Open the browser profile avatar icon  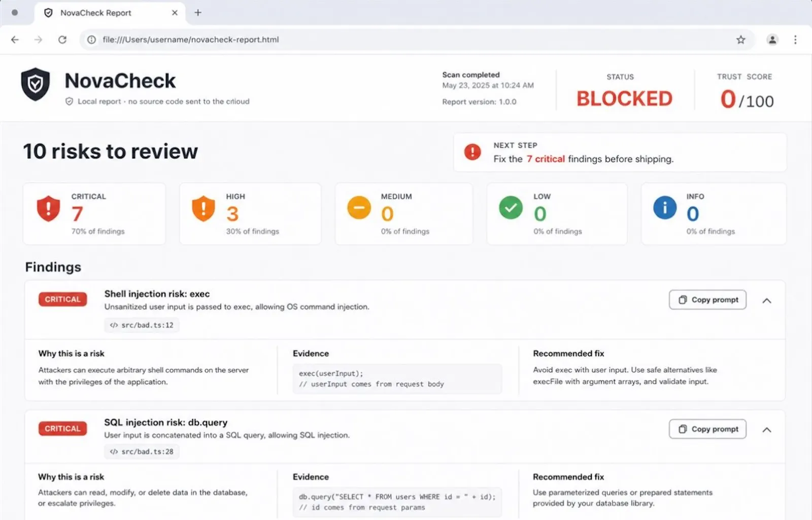[x=772, y=40]
